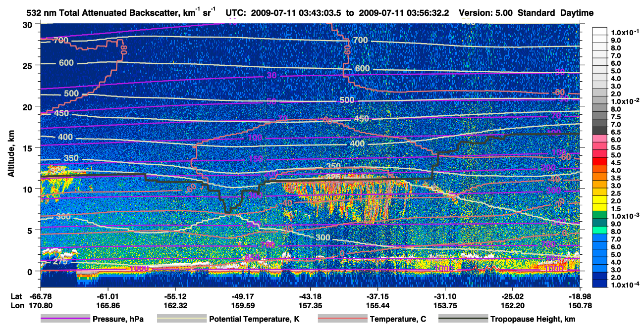
Task: Select the pink colorbar swatch labeled 5.5
Action: 600,146
